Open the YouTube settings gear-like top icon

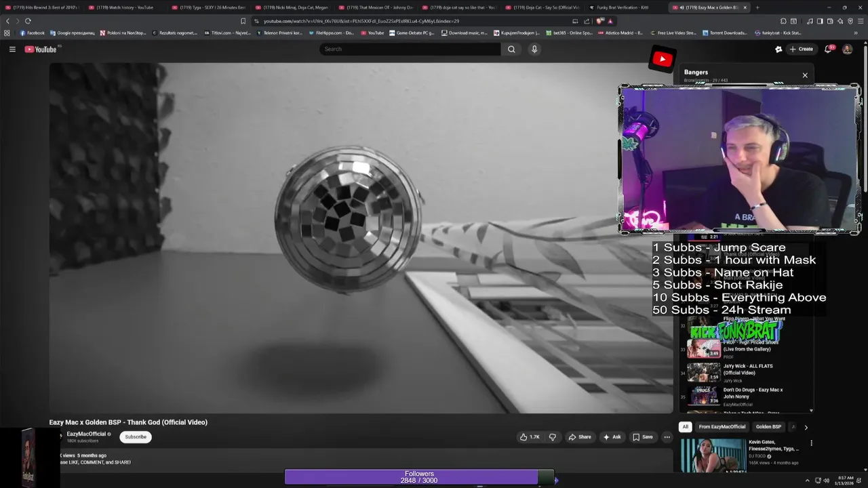pyautogui.click(x=778, y=49)
